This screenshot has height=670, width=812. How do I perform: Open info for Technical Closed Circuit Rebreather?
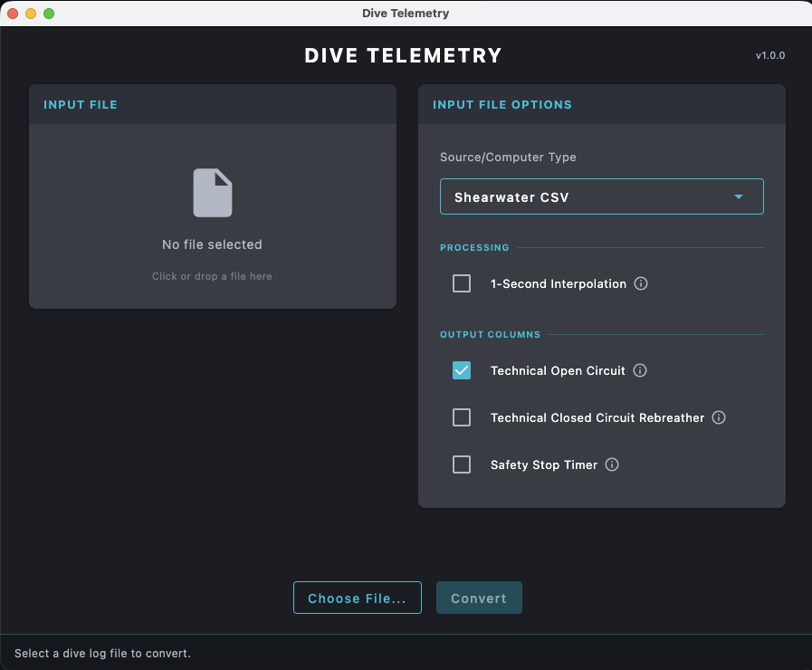tap(719, 417)
